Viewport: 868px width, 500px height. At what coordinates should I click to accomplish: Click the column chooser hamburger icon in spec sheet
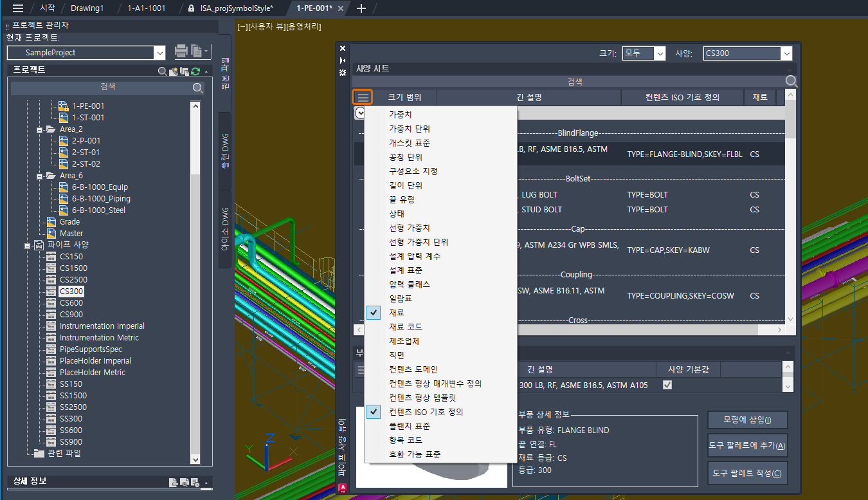363,97
